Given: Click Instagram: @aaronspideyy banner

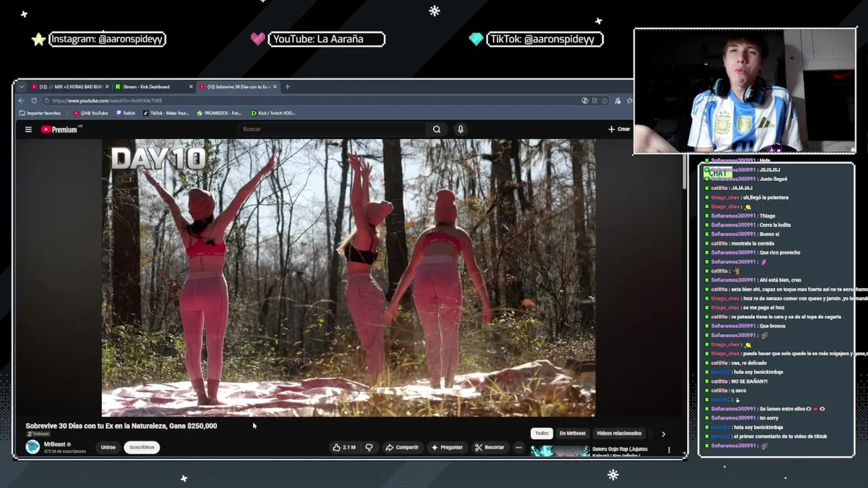Looking at the screenshot, I should click(x=107, y=39).
